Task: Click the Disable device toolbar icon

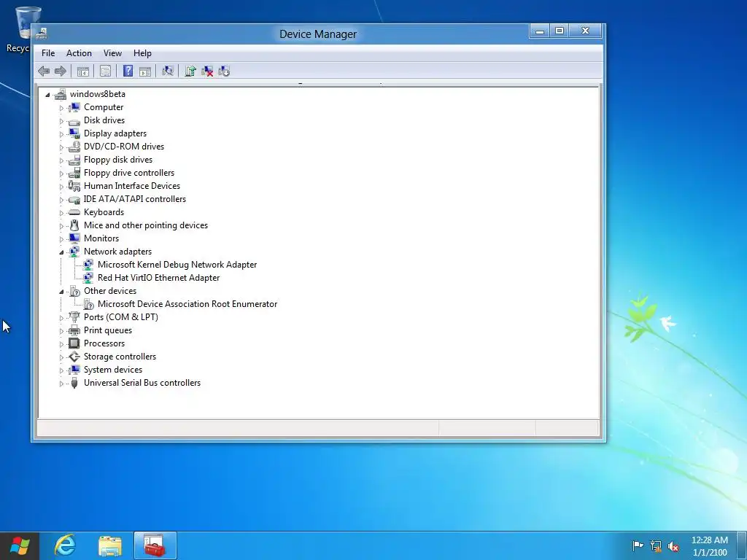Action: click(224, 71)
